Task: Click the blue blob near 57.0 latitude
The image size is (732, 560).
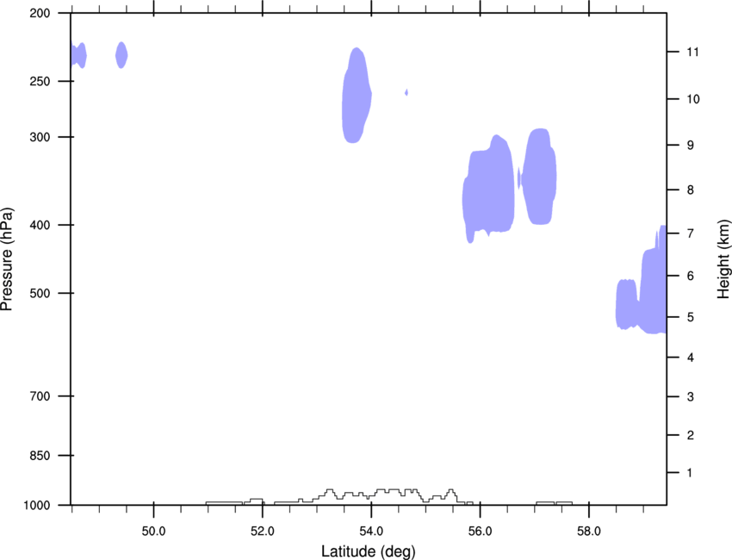Action: coord(540,177)
